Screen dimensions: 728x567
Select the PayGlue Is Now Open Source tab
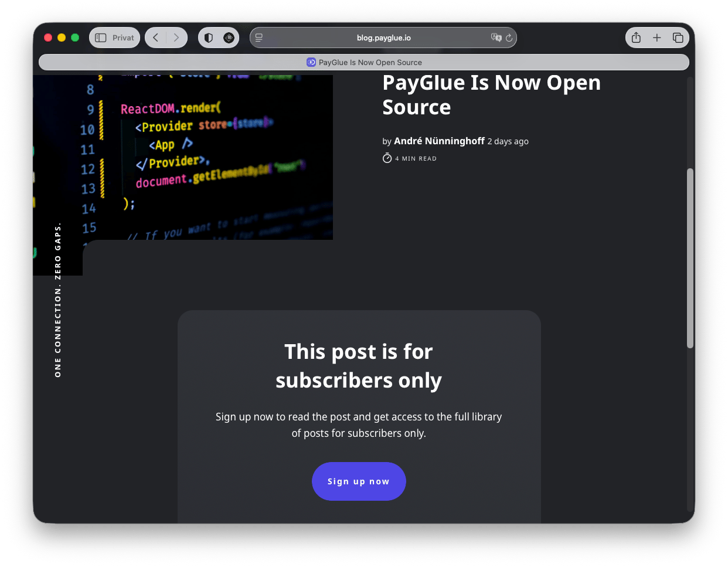(364, 62)
